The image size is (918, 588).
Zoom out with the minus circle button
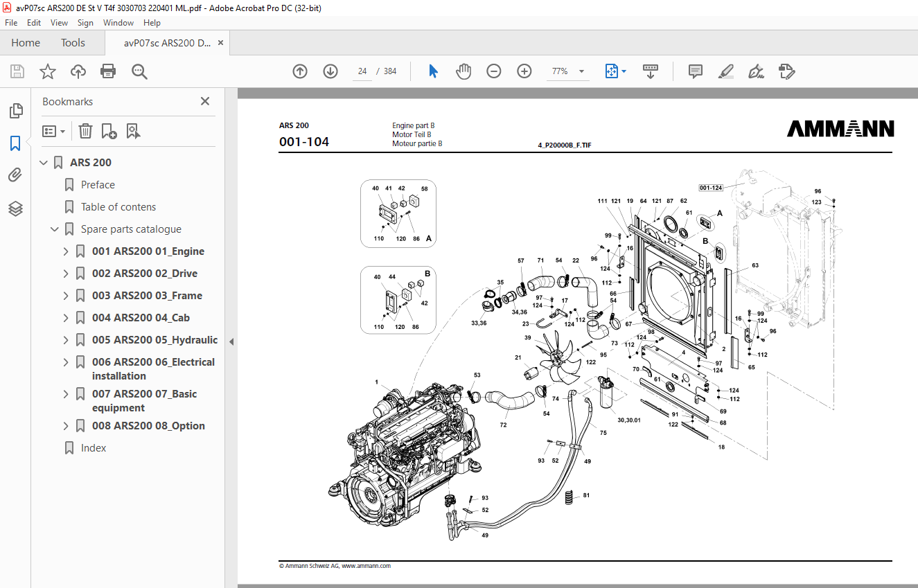coord(494,71)
